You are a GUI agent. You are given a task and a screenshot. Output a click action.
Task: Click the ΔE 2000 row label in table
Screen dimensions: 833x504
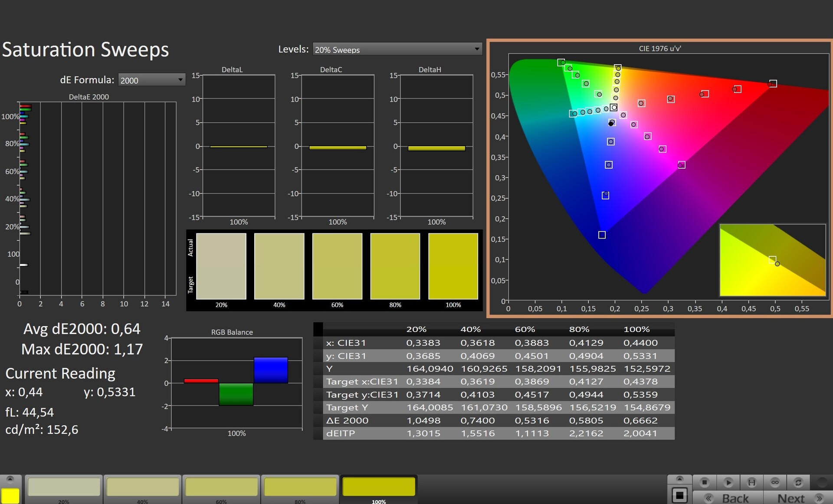tap(347, 420)
